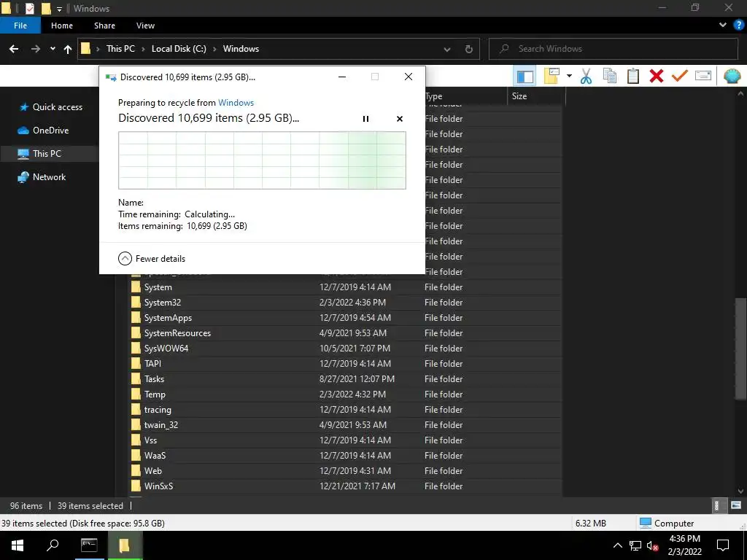Switch to details view layout icon

tap(716, 506)
